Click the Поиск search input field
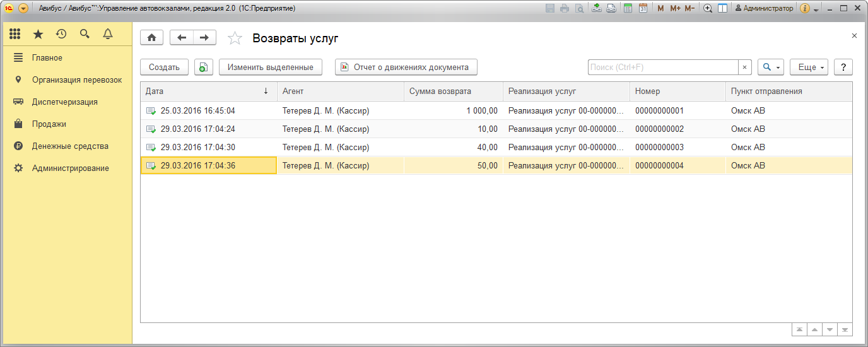This screenshot has width=868, height=347. click(662, 68)
